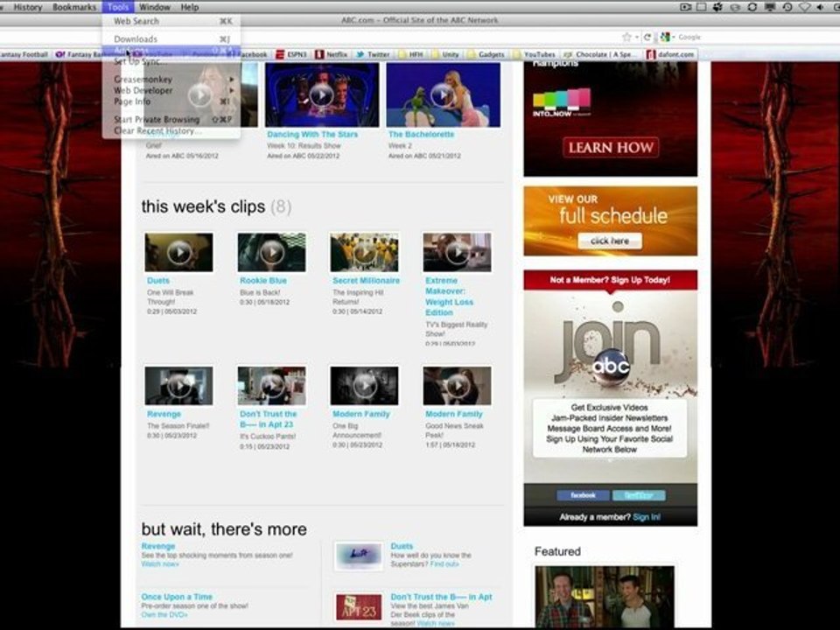840x630 pixels.
Task: Sign up with the facebook button
Action: tap(583, 495)
